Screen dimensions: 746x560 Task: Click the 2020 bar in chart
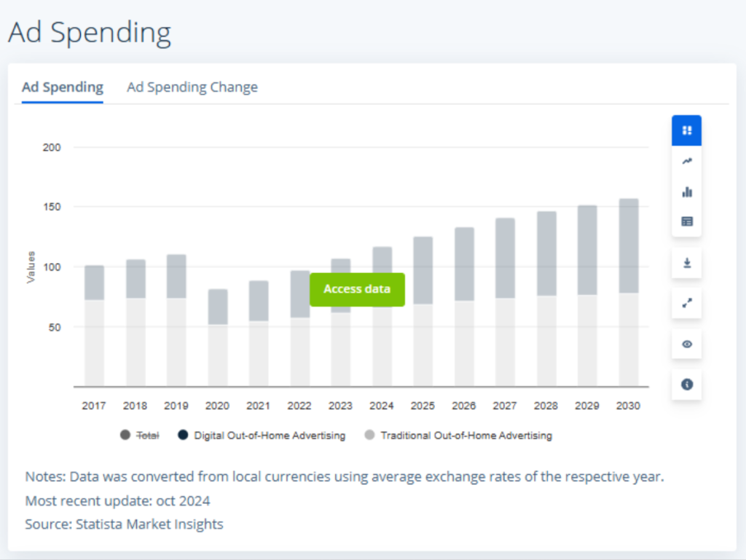pos(217,337)
